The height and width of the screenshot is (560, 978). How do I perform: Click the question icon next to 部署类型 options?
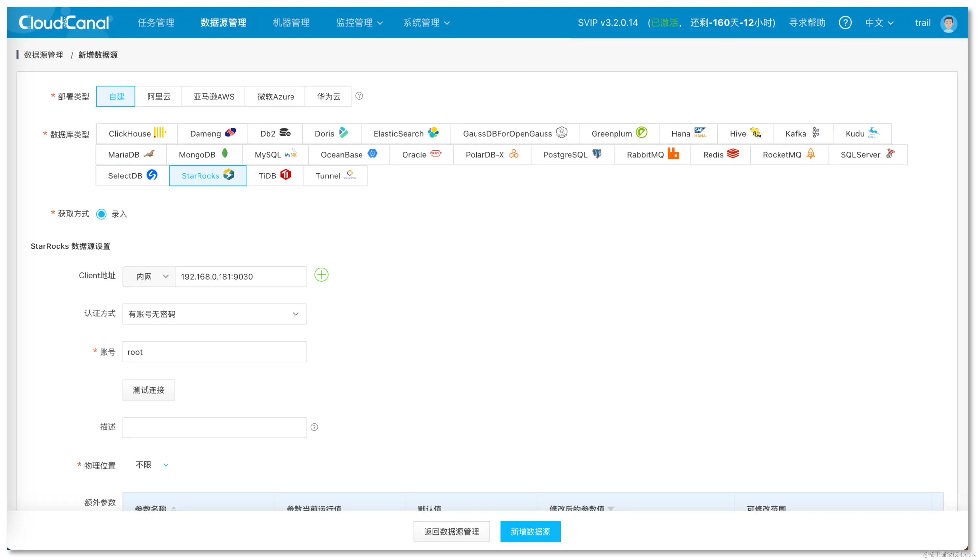359,96
